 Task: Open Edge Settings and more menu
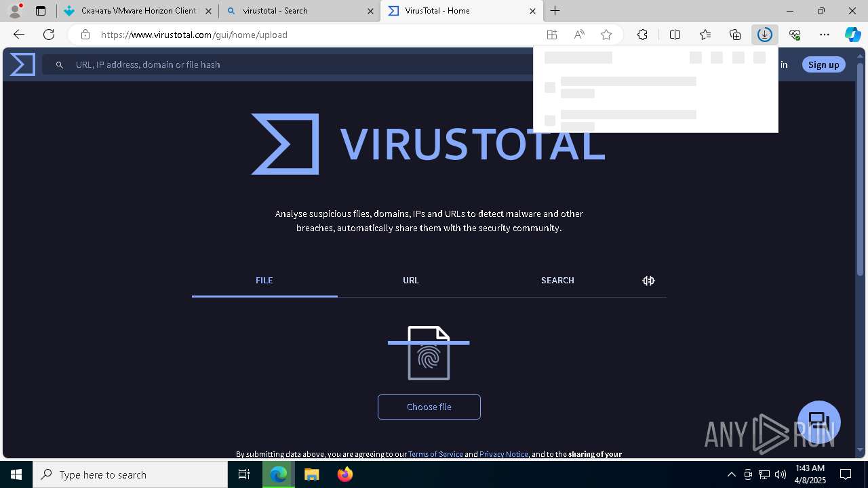(825, 35)
